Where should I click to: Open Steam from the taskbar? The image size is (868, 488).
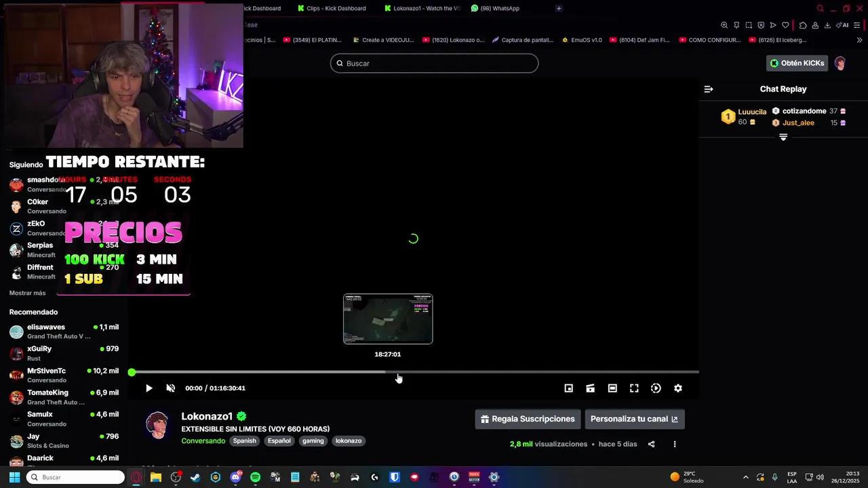195,477
